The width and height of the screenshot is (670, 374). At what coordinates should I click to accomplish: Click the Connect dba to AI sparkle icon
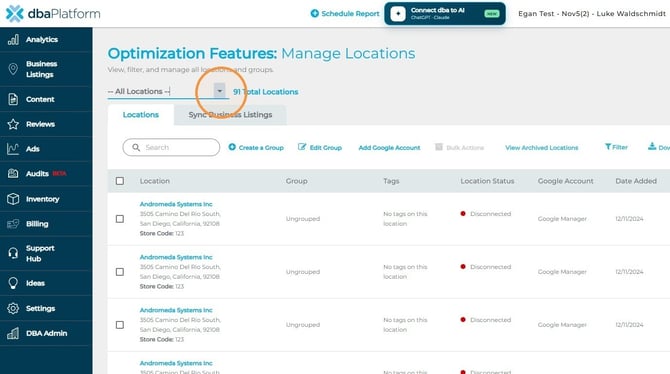pos(398,14)
